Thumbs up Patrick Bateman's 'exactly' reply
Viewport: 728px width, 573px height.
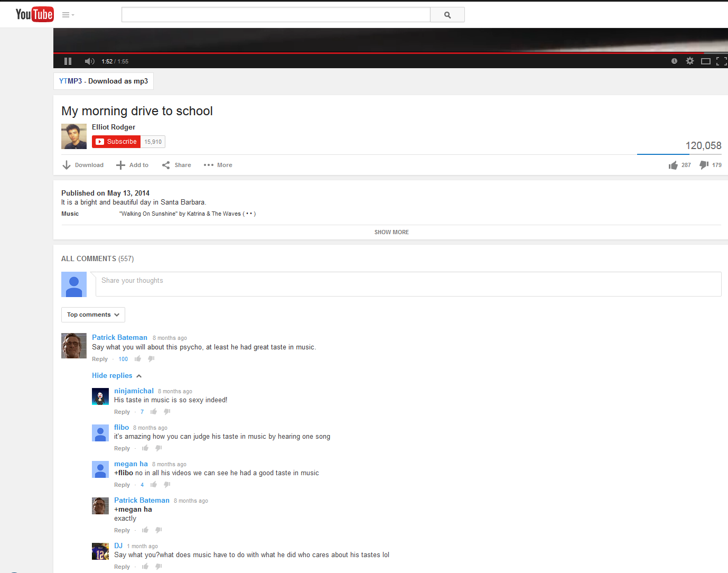click(145, 530)
